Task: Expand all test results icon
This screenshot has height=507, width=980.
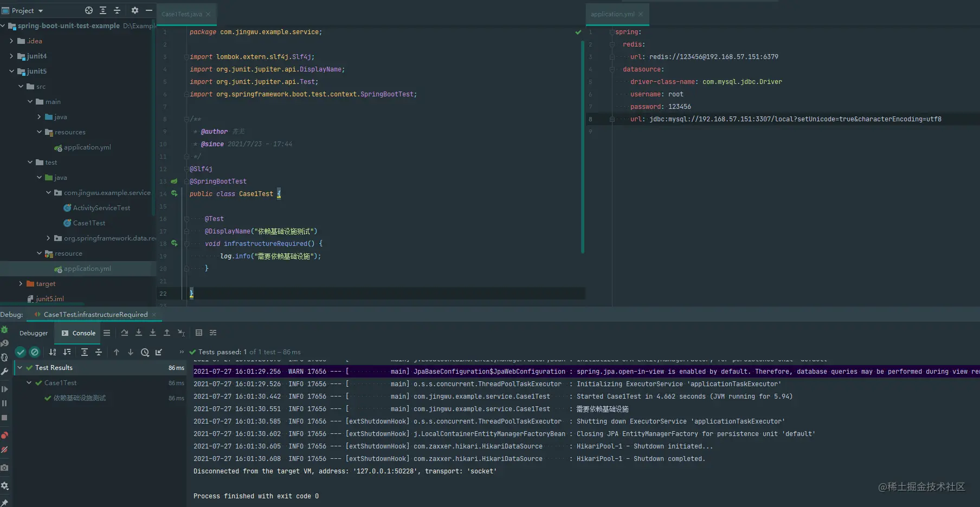Action: coord(85,352)
